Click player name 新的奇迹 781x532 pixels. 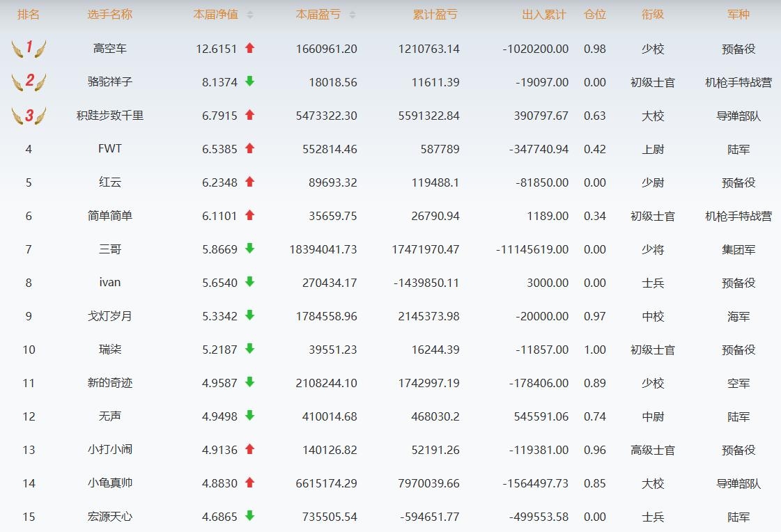pos(109,383)
